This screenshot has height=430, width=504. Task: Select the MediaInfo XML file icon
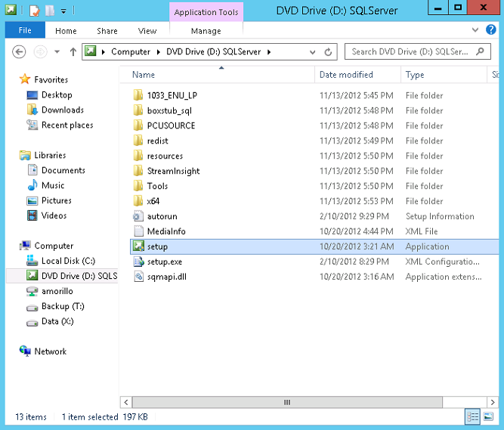point(138,231)
